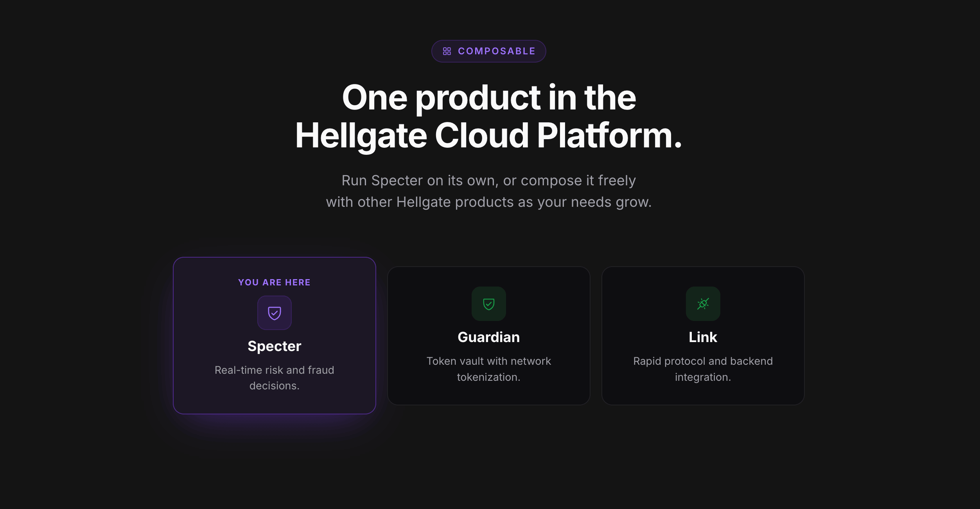980x509 pixels.
Task: Click the "Hellgate Cloud Platform." heading line
Action: coord(489,136)
